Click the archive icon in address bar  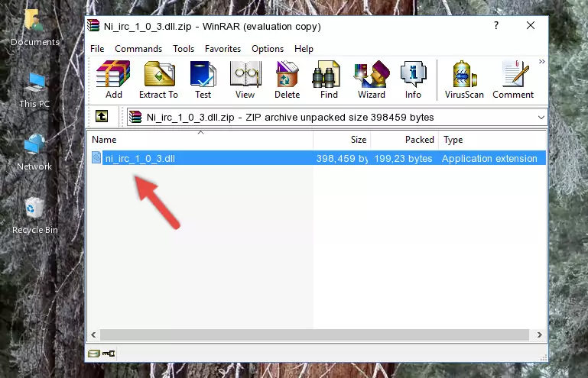[x=135, y=118]
